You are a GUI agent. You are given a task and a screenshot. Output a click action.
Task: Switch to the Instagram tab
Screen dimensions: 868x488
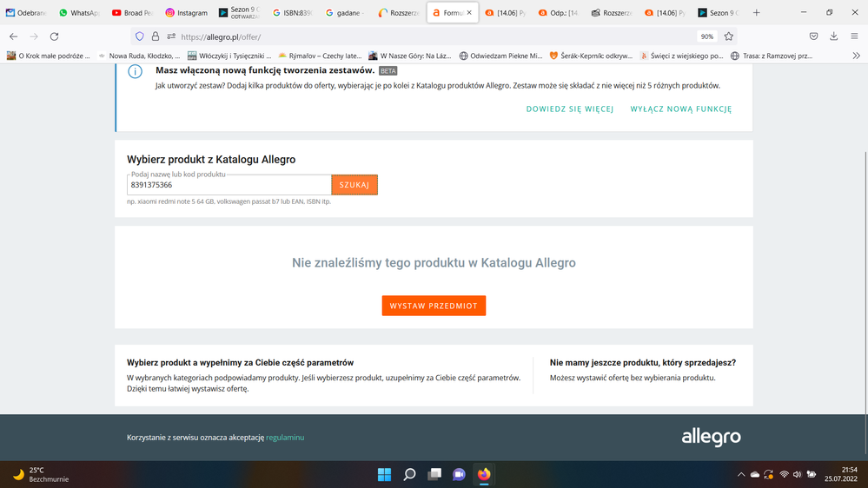185,12
